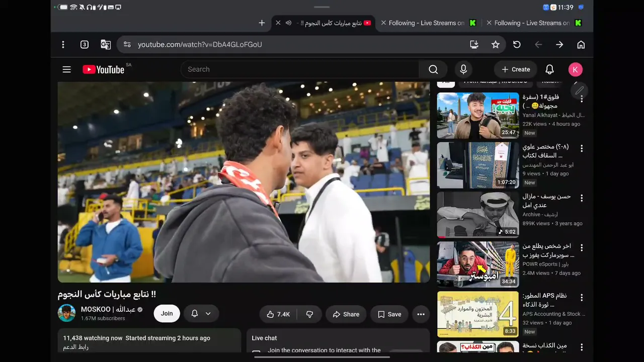Open options for the 1:07:20 video
This screenshot has height=362, width=644.
(582, 149)
